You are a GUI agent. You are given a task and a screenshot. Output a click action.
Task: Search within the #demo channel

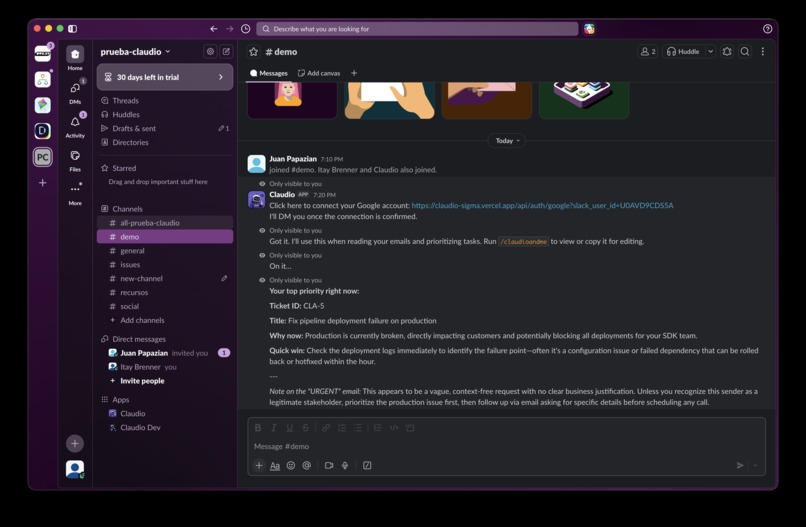(x=744, y=51)
